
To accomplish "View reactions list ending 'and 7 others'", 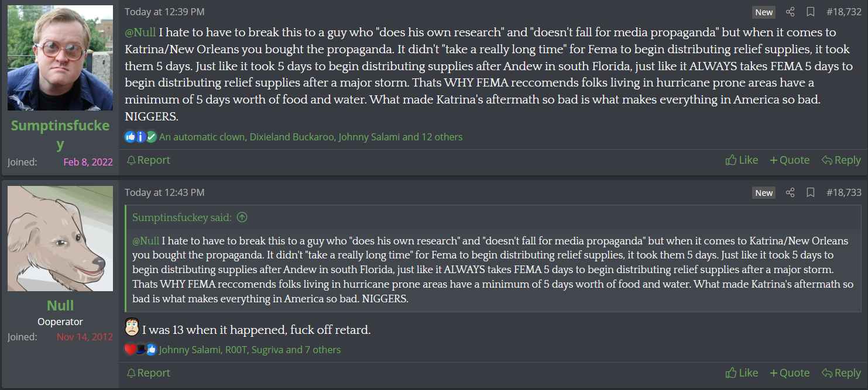I will 249,350.
